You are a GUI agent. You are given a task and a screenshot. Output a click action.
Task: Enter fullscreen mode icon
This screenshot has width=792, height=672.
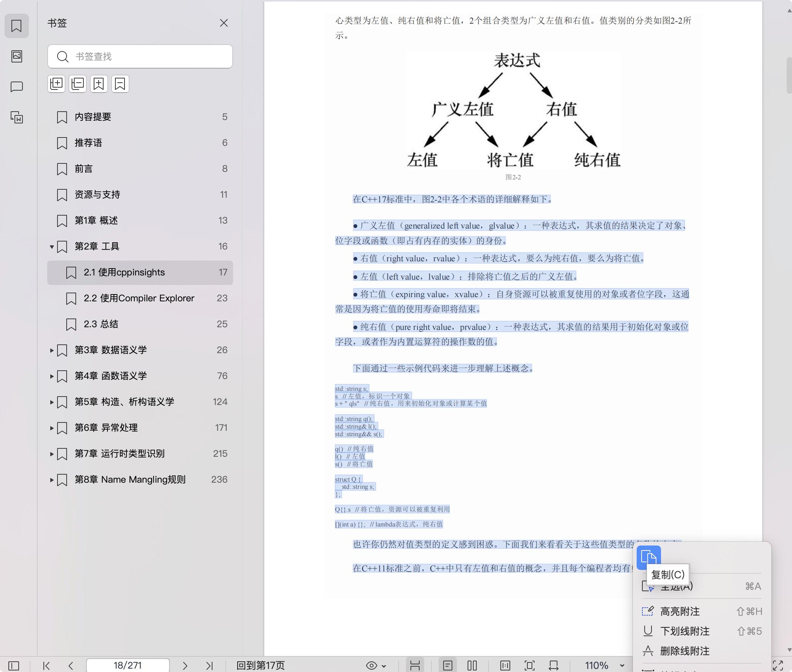(x=778, y=666)
